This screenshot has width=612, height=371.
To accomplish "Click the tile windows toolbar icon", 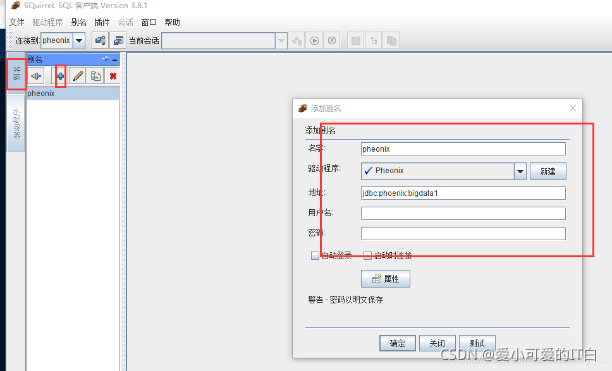I will pyautogui.click(x=356, y=41).
